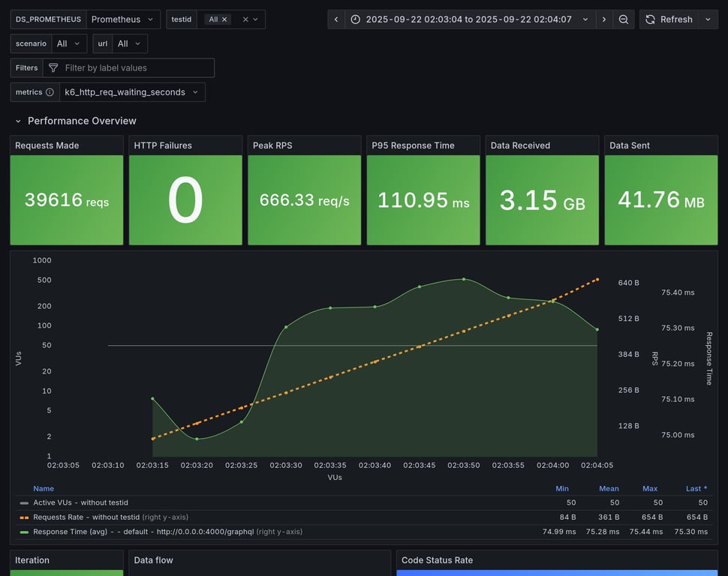
Task: Open the k6_http_req_waiting_seconds metrics dropdown
Action: pos(132,92)
